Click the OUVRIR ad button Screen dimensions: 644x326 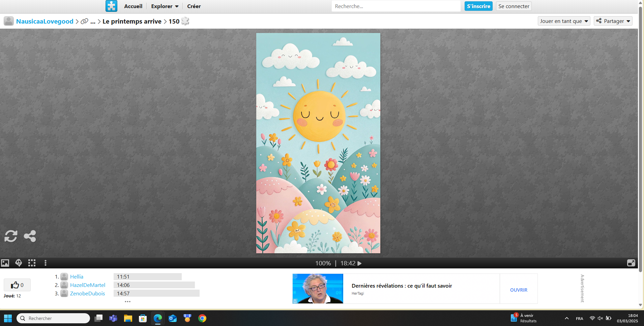pos(519,290)
